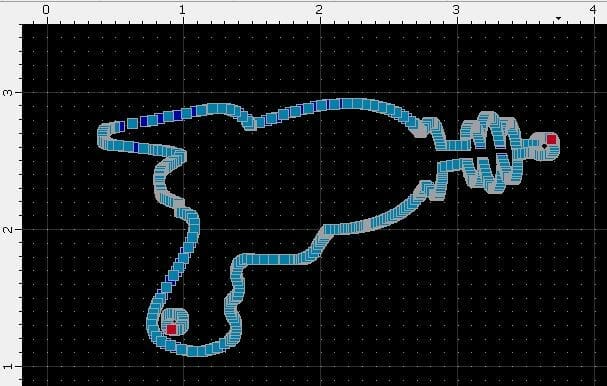Click the 0 mark on the top ruler
Screen dimensions: 607x386
pyautogui.click(x=46, y=10)
